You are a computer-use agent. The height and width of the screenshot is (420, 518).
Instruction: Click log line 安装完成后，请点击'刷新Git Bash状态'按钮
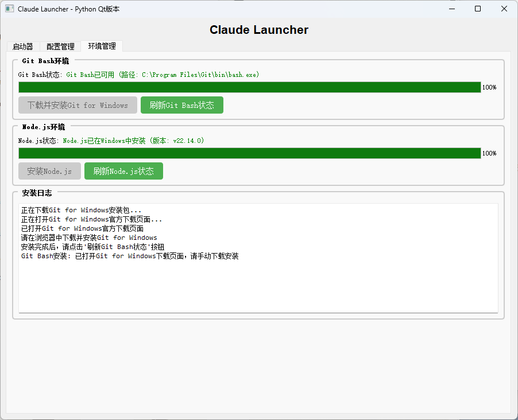pos(93,247)
